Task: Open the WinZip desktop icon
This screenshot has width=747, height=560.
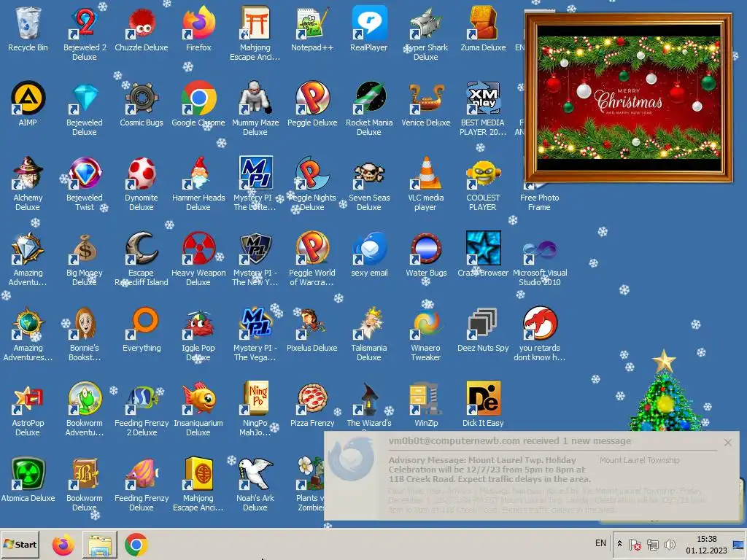Action: pos(426,398)
